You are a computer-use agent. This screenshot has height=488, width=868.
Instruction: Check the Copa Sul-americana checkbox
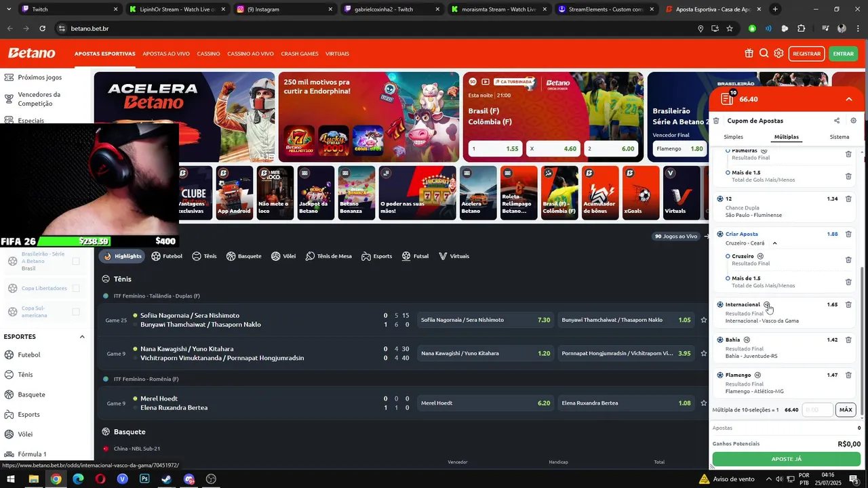[x=76, y=312]
